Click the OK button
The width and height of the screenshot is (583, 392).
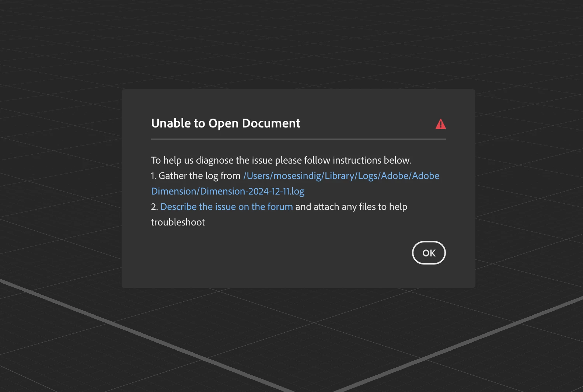(429, 253)
